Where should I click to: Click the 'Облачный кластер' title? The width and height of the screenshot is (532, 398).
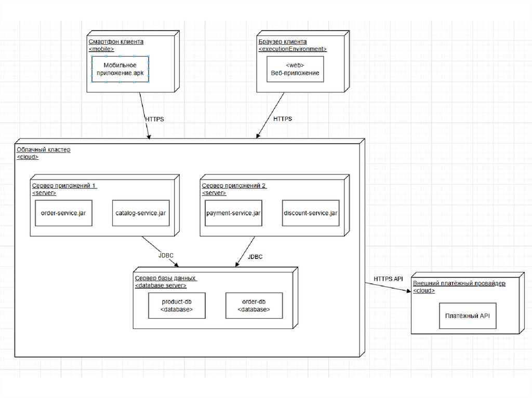[x=44, y=149]
